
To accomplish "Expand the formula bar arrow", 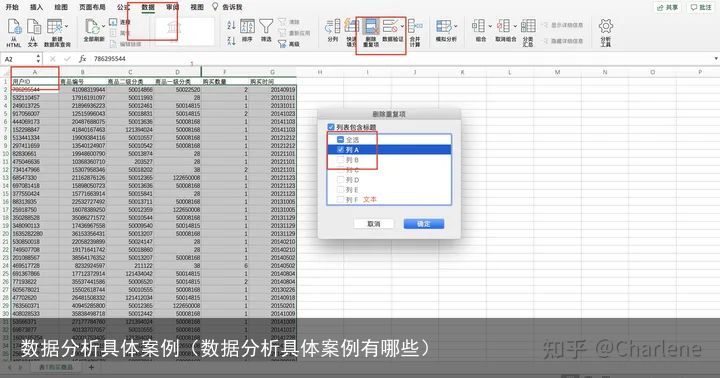I will click(x=716, y=59).
